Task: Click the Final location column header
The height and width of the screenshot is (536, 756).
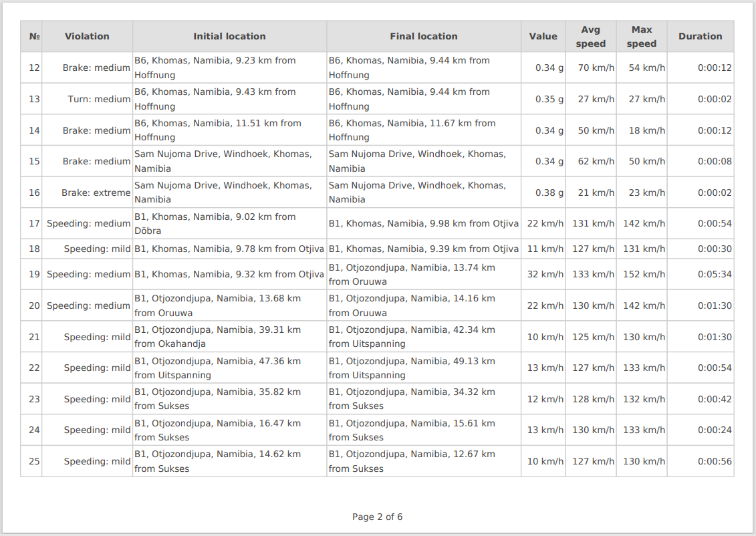Action: (x=424, y=37)
